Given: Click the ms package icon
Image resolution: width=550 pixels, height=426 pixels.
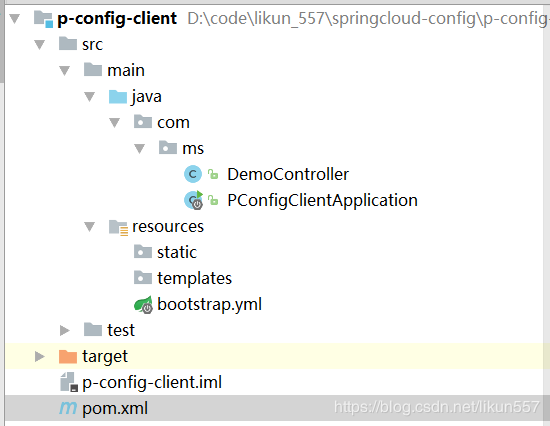Looking at the screenshot, I should coord(168,147).
